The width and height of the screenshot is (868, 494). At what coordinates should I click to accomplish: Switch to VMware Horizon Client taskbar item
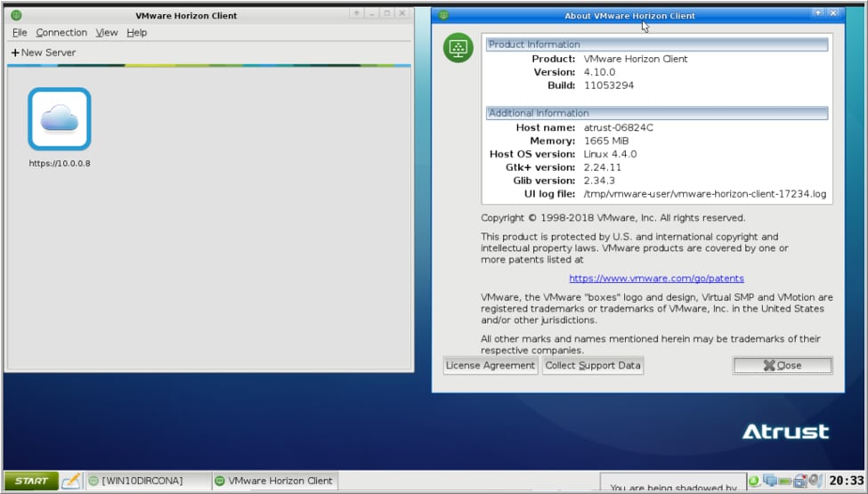[x=274, y=481]
